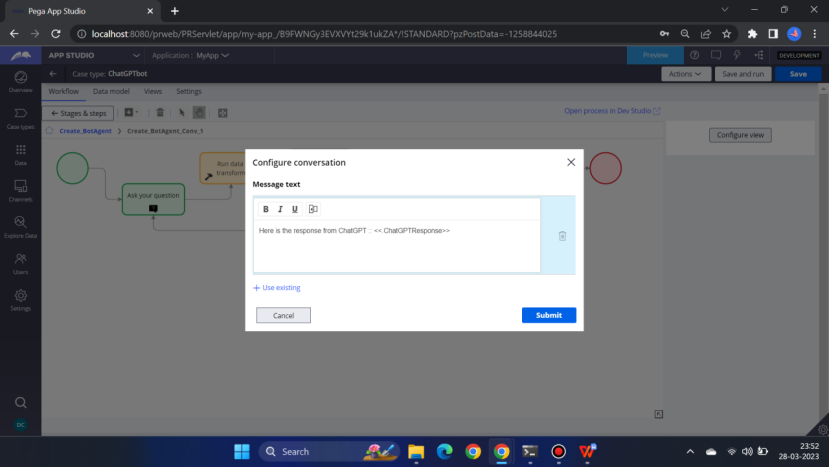
Task: Open the Actions dropdown
Action: pos(685,74)
